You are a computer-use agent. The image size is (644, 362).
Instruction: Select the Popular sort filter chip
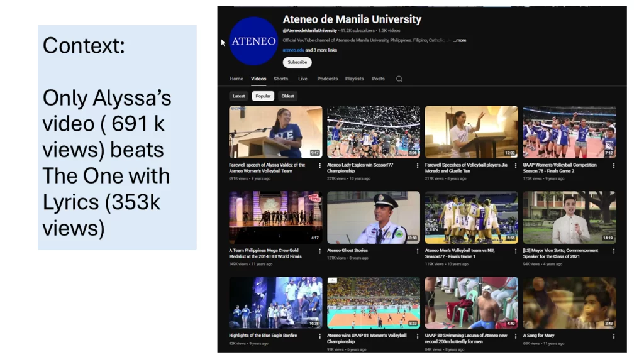pos(263,96)
